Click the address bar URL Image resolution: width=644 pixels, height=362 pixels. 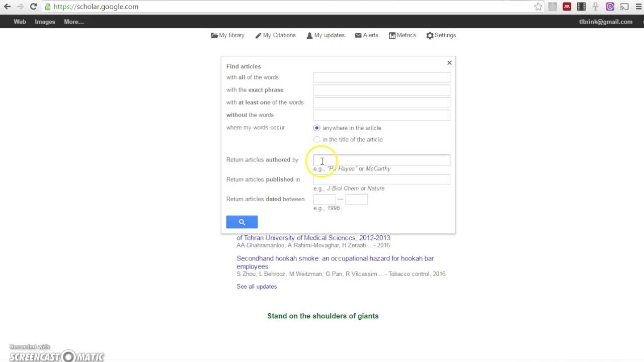(x=96, y=7)
